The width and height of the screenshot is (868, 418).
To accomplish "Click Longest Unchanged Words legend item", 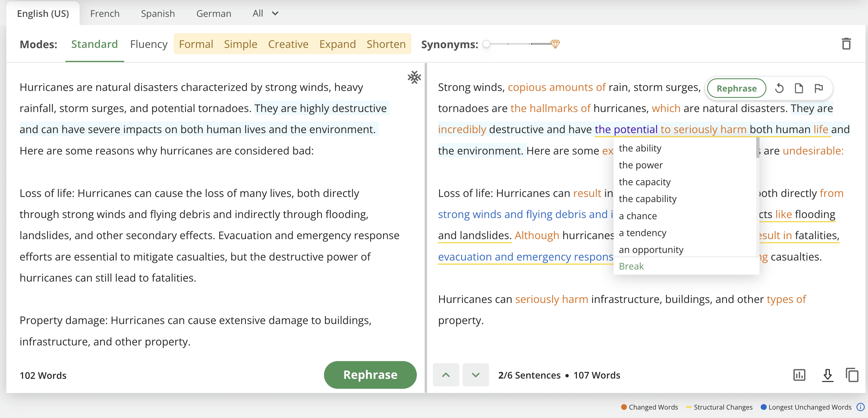I will pyautogui.click(x=806, y=407).
